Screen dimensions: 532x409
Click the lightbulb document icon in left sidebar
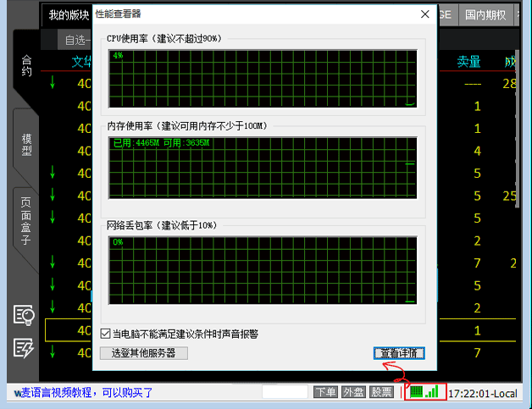point(24,315)
